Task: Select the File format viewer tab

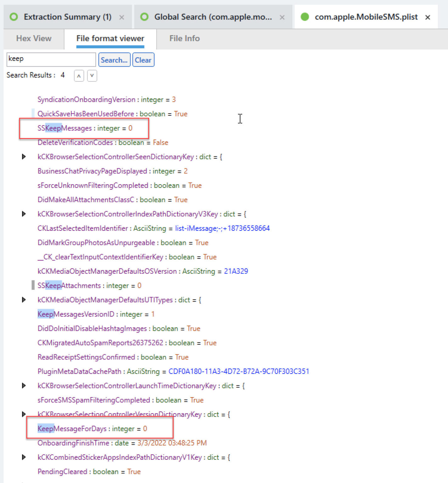Action: [110, 38]
